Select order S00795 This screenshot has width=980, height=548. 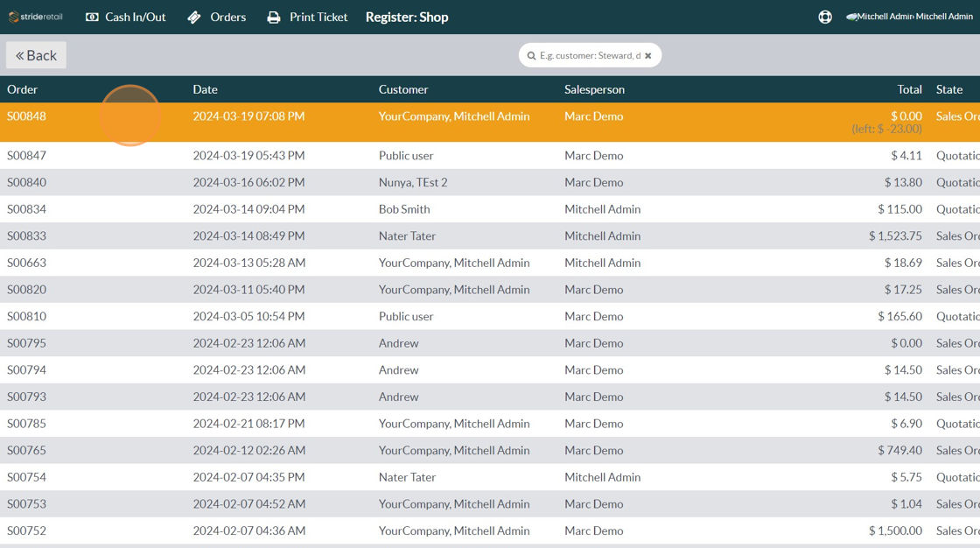pyautogui.click(x=490, y=343)
